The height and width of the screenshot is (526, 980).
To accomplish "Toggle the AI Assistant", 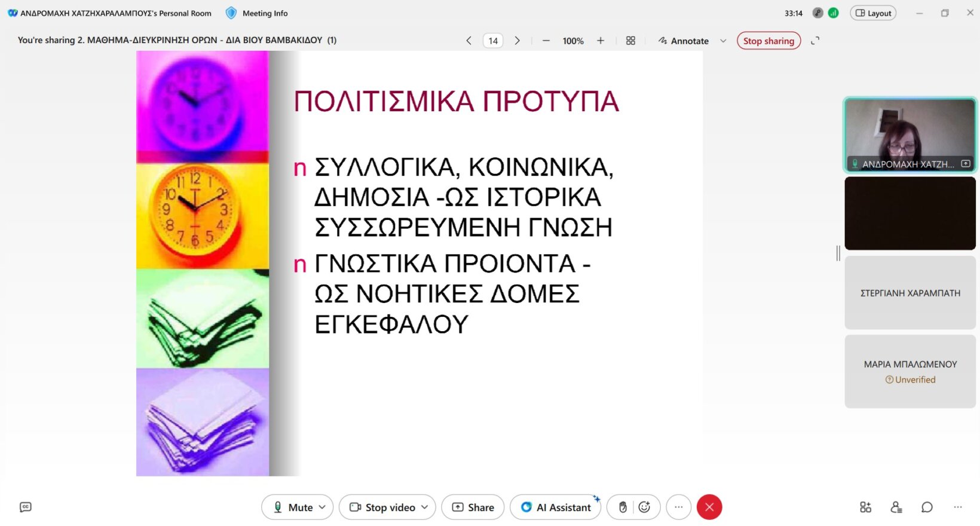I will click(x=556, y=507).
